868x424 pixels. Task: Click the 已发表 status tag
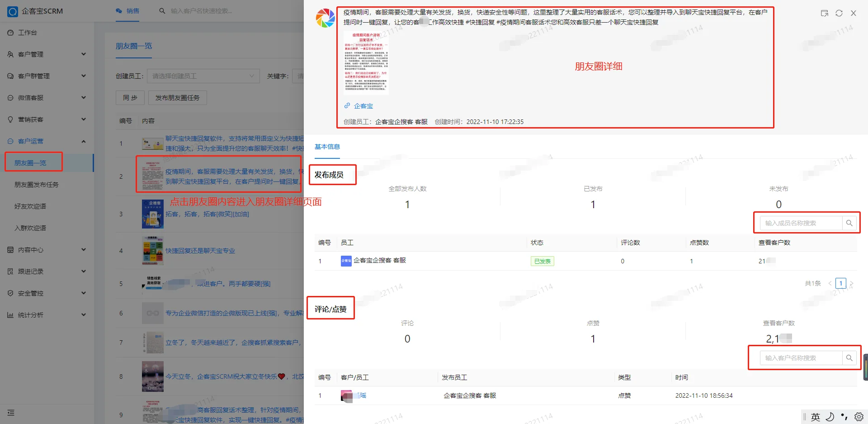(542, 261)
